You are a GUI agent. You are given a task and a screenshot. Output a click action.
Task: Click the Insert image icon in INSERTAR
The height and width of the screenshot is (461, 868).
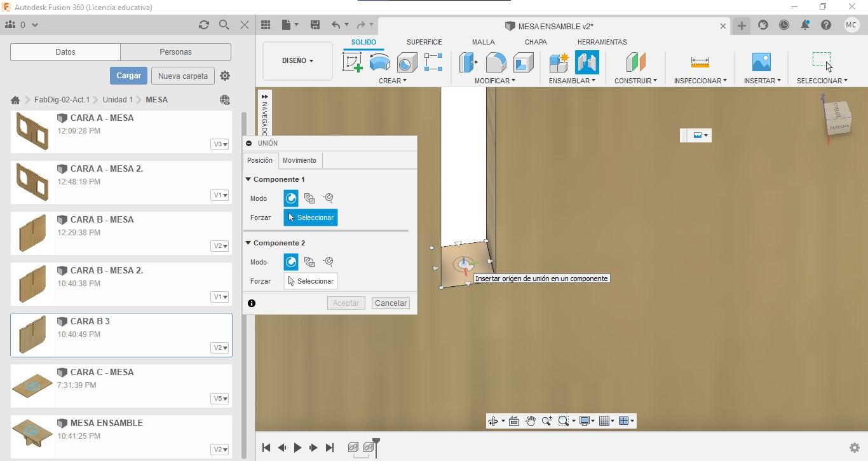point(761,62)
